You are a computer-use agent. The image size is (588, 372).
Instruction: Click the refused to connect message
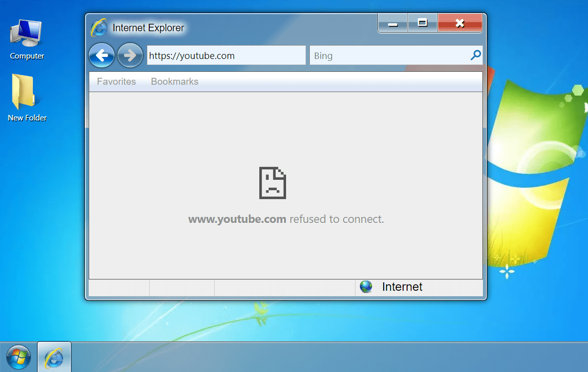(x=336, y=219)
